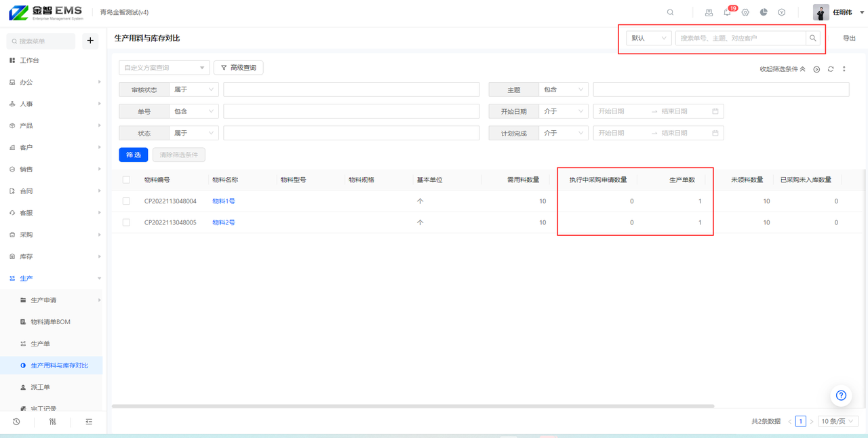Click search magnifier beside 搜索单号 field

click(812, 38)
